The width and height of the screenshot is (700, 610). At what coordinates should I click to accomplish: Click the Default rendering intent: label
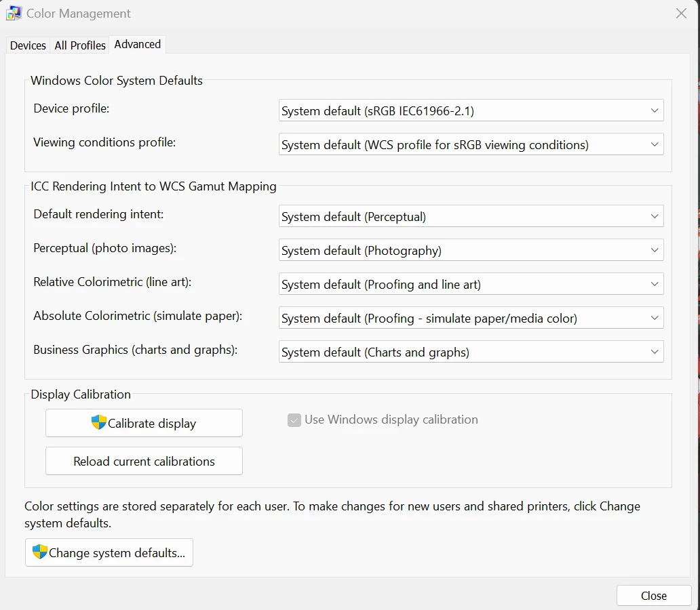pyautogui.click(x=98, y=214)
